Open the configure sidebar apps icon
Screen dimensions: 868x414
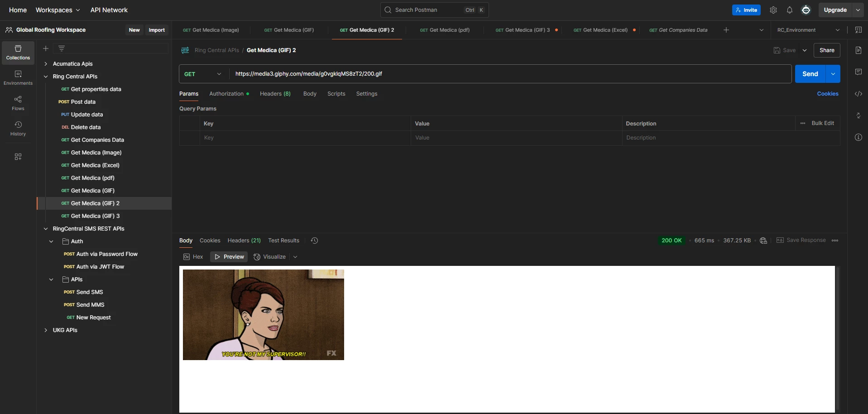pyautogui.click(x=18, y=157)
